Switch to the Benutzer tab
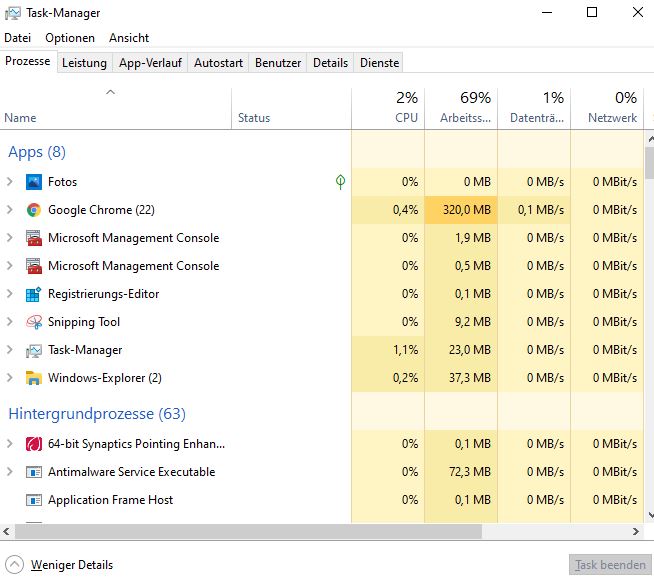The width and height of the screenshot is (654, 579). pos(278,63)
